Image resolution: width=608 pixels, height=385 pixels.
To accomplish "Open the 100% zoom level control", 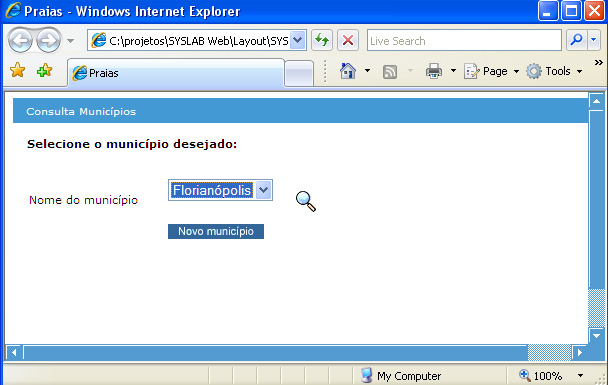I will pyautogui.click(x=550, y=375).
